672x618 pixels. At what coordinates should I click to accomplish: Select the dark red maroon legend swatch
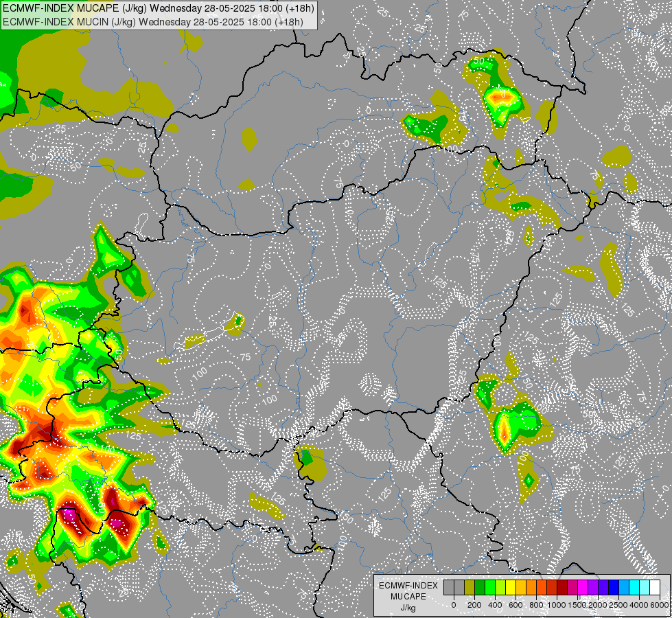(x=563, y=588)
